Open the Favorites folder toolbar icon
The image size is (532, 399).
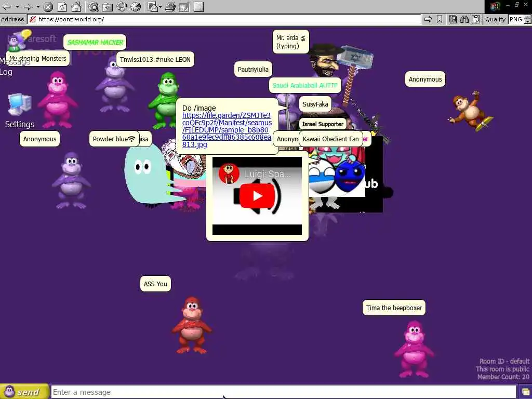pos(107,6)
